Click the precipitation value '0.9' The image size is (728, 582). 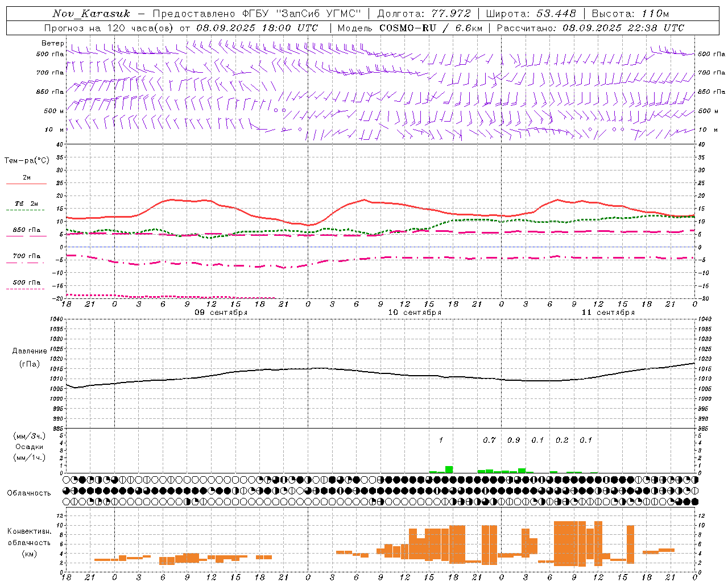[x=513, y=440]
